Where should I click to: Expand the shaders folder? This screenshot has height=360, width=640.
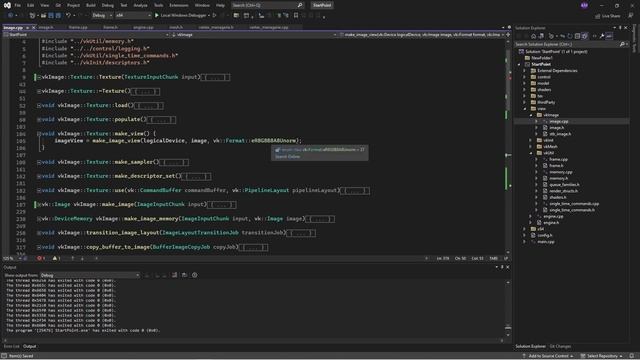point(525,89)
